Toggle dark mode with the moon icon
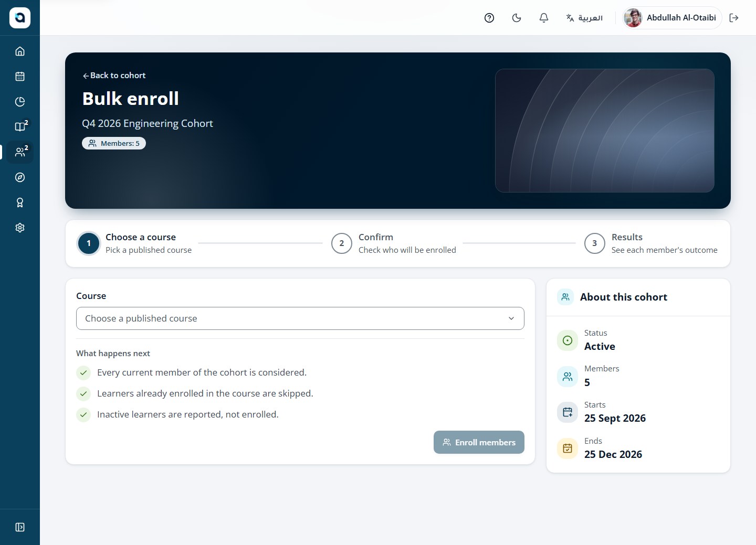The width and height of the screenshot is (756, 545). click(517, 18)
